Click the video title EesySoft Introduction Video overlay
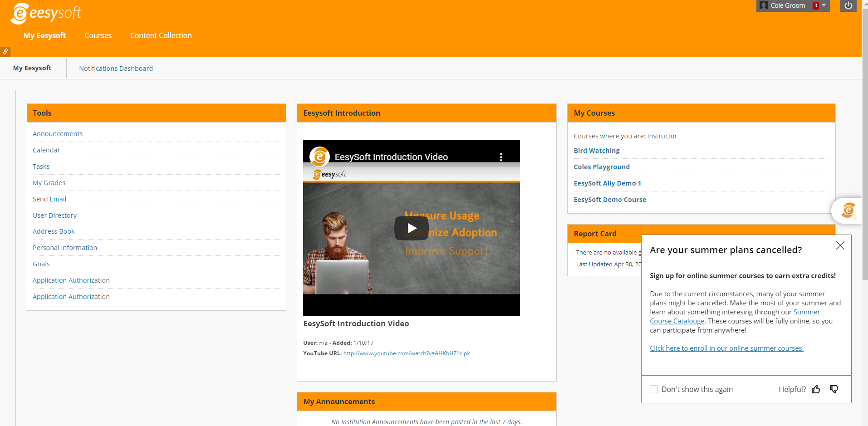 [x=391, y=157]
